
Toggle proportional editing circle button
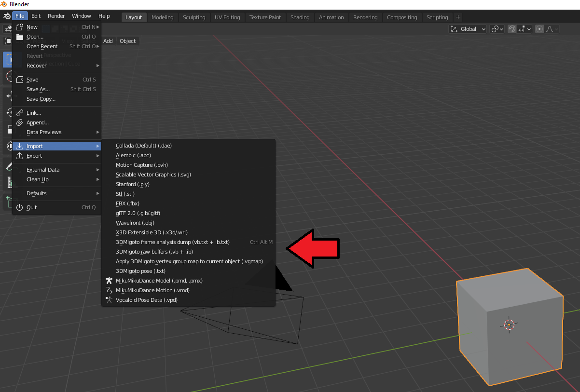[x=539, y=29]
